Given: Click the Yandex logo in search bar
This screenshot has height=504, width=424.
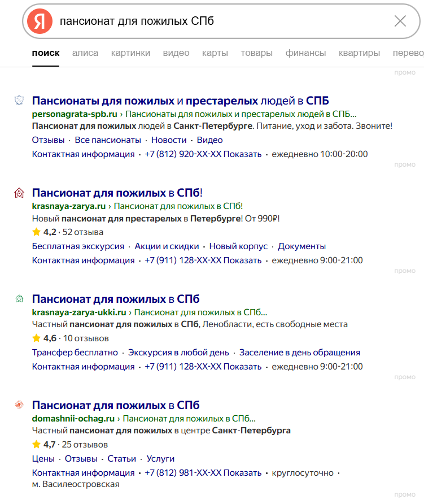Looking at the screenshot, I should (x=40, y=21).
